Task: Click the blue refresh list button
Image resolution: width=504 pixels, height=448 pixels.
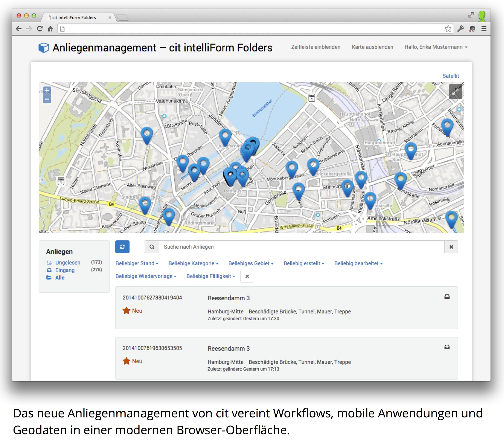Action: coord(122,247)
